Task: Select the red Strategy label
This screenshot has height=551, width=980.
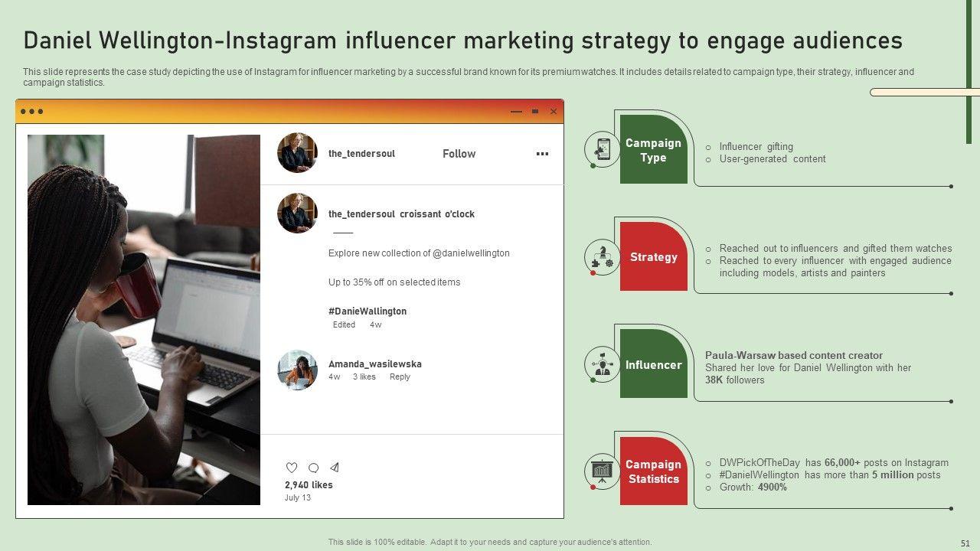Action: (653, 257)
